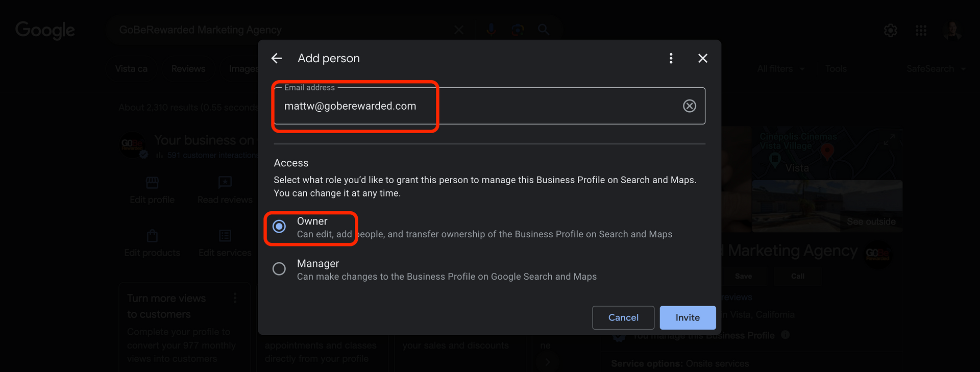This screenshot has height=372, width=980.
Task: Start voice search with microphone icon
Action: [x=491, y=30]
